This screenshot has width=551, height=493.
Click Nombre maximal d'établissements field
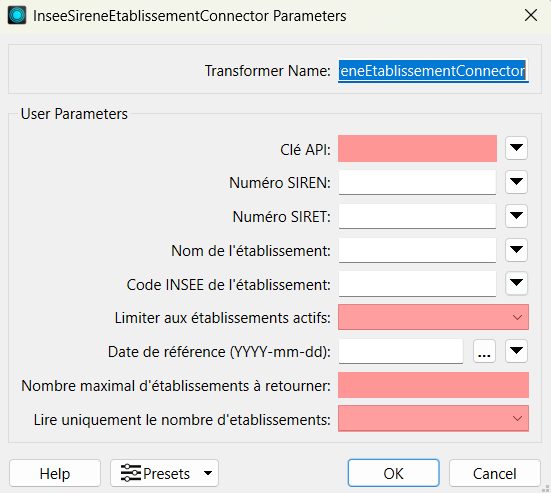[x=433, y=385]
